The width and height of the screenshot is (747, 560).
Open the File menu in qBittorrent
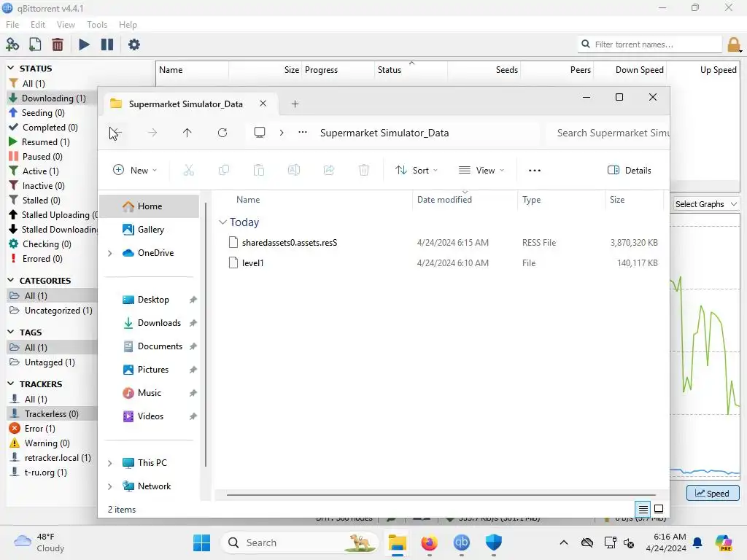pos(12,25)
